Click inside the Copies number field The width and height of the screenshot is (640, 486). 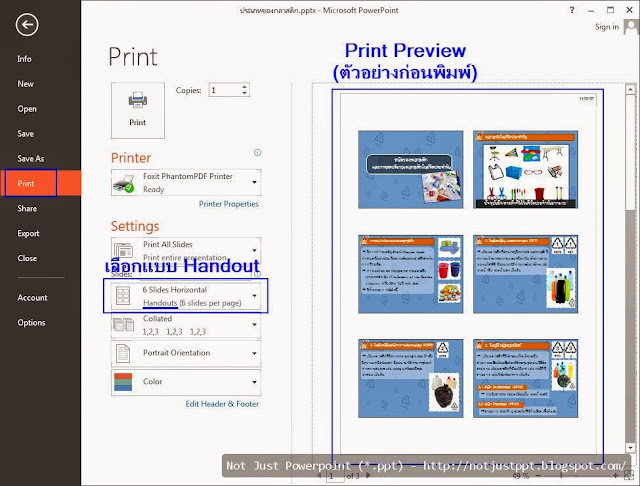click(x=224, y=90)
